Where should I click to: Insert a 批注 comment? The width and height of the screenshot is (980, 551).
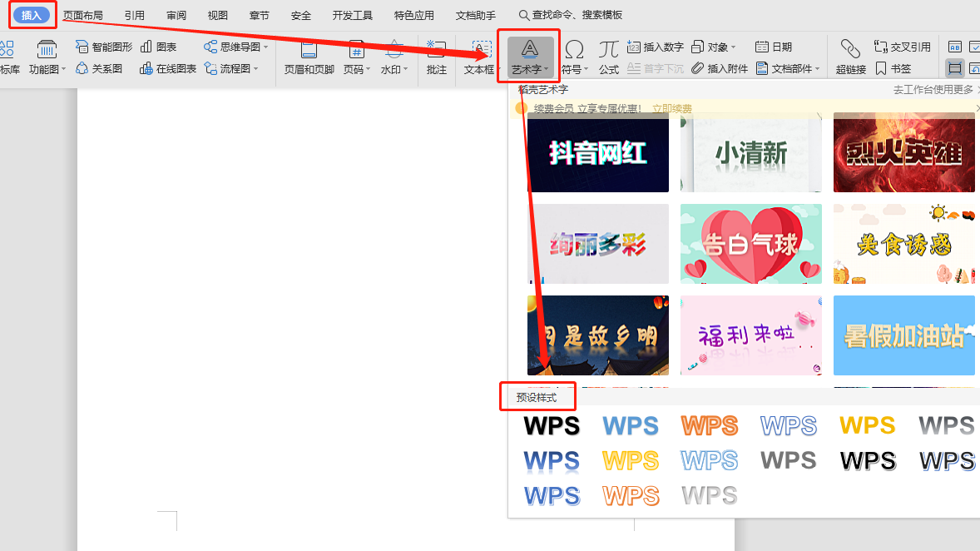pos(436,57)
